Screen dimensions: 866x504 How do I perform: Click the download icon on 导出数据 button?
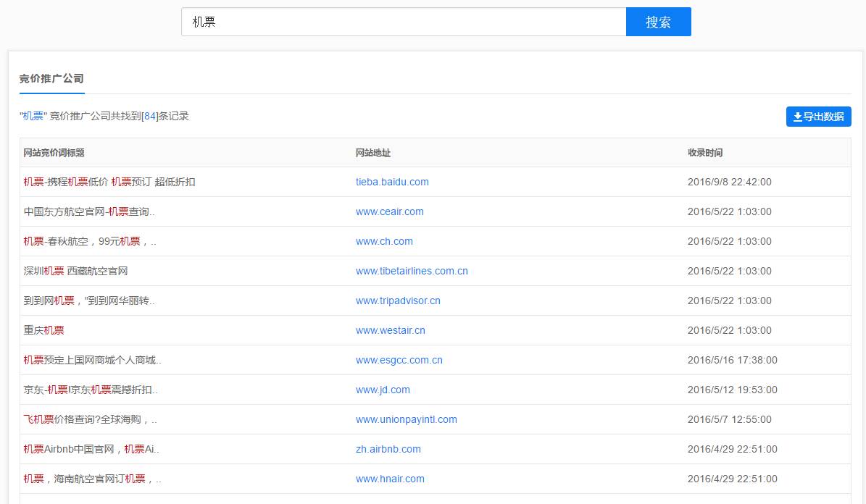[797, 116]
